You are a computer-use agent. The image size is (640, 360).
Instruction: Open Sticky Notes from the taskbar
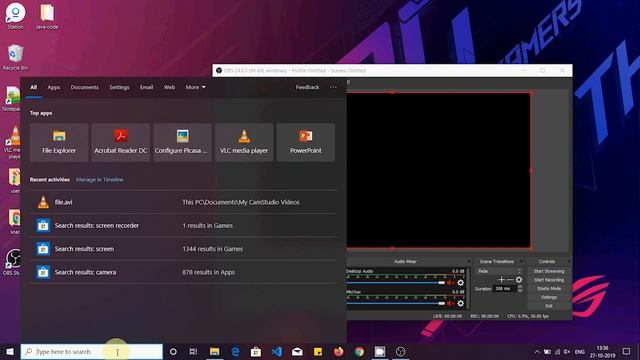point(318,351)
